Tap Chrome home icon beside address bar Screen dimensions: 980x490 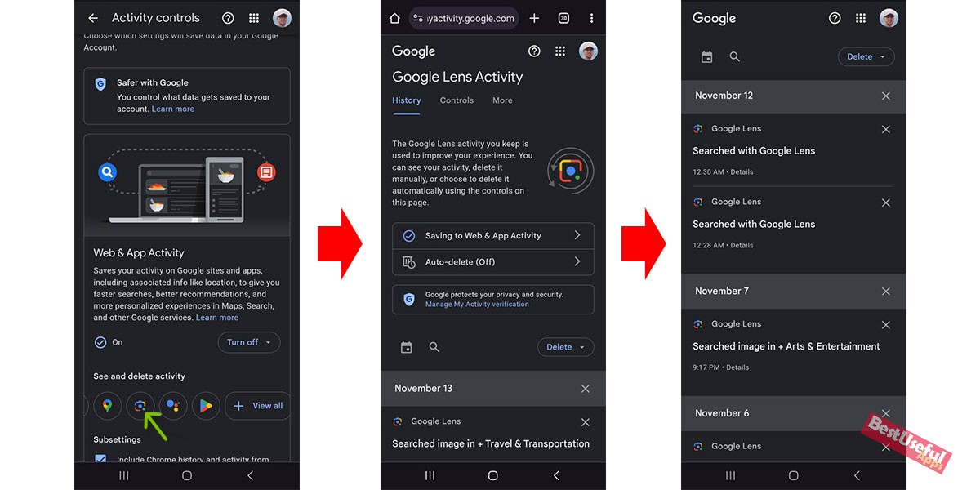tap(394, 18)
